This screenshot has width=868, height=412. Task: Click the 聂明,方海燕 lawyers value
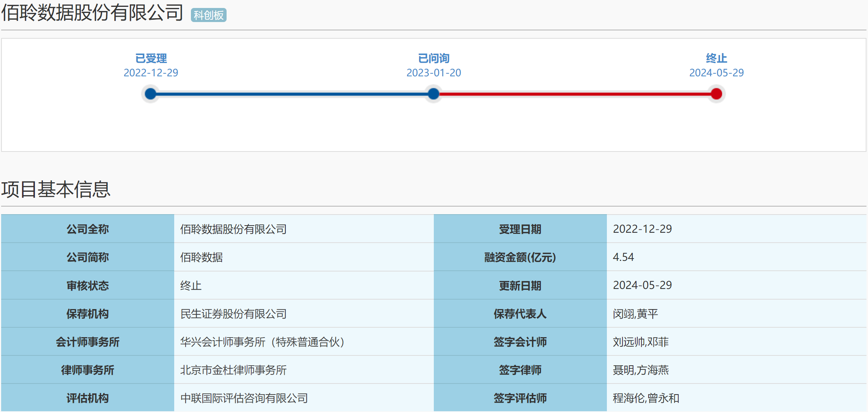(641, 370)
